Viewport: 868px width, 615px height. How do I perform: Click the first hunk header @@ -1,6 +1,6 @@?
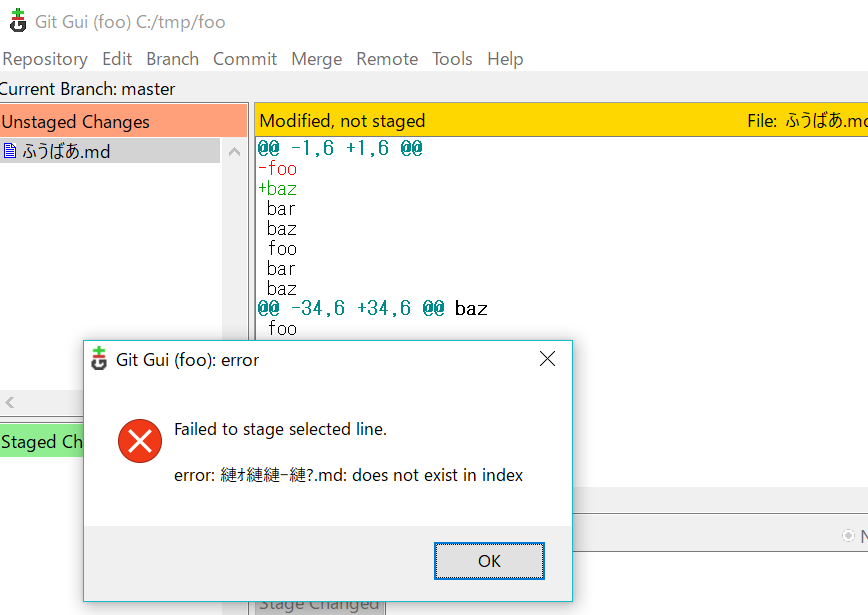click(x=340, y=148)
